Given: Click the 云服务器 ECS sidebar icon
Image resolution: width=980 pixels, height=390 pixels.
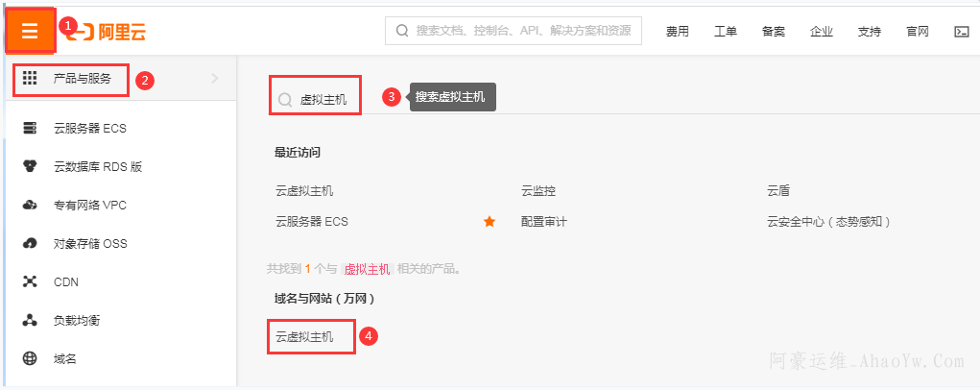Looking at the screenshot, I should pyautogui.click(x=30, y=128).
